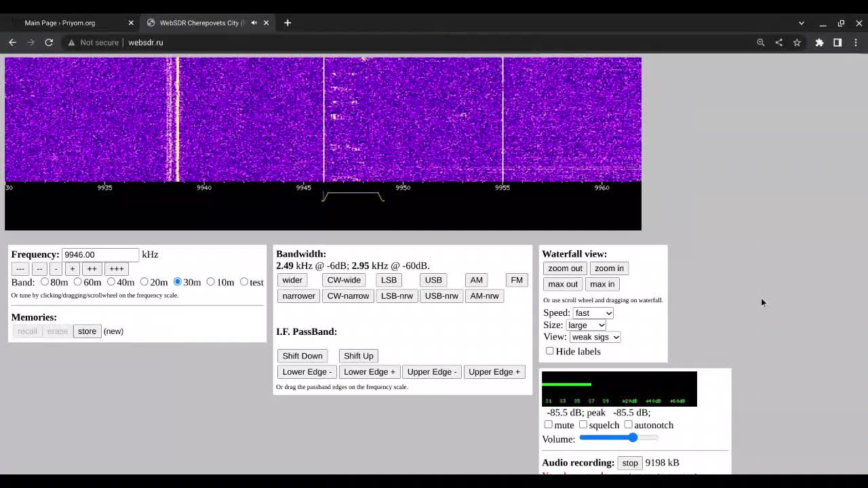Select the 10m band

click(x=210, y=281)
